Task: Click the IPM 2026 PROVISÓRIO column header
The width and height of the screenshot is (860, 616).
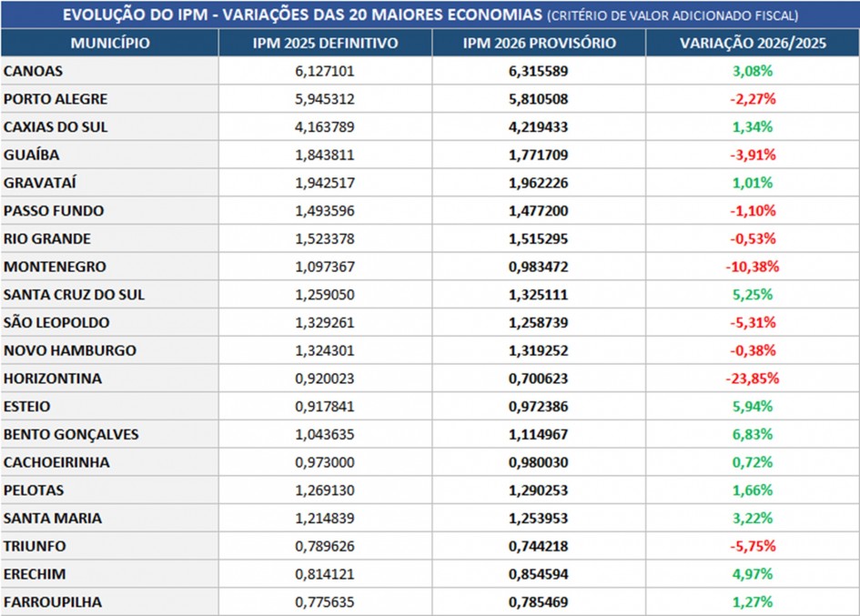Action: click(539, 43)
